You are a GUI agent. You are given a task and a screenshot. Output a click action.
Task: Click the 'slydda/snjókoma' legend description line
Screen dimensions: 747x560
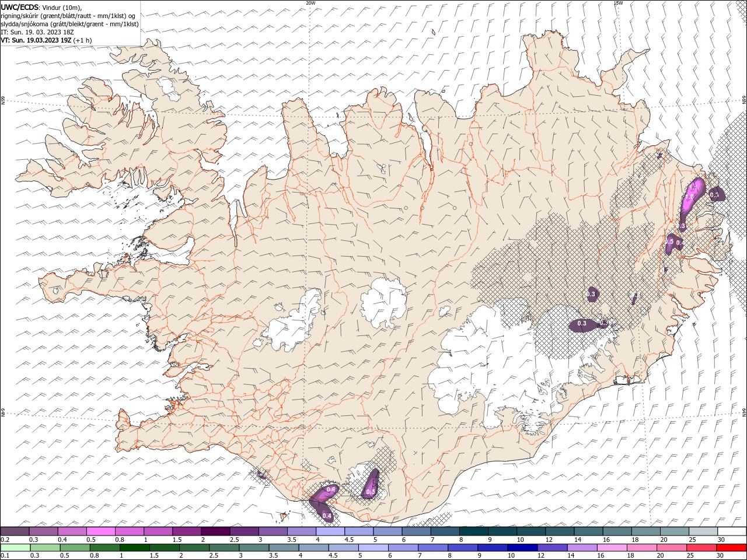coord(69,24)
